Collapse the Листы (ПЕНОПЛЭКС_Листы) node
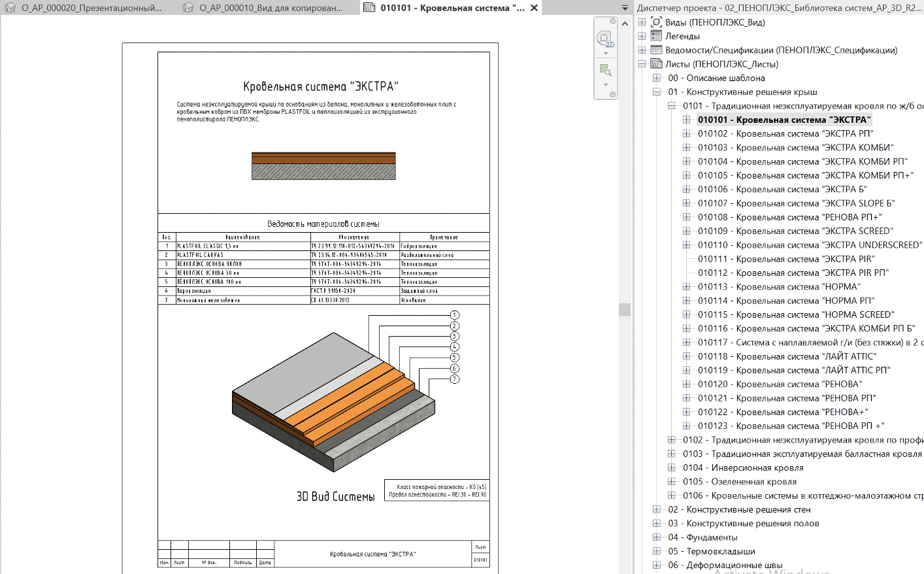This screenshot has height=574, width=924. tap(642, 64)
